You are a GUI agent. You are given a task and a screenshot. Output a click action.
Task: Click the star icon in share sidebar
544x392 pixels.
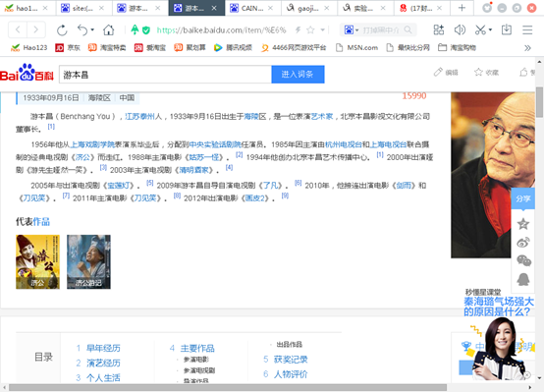[523, 224]
